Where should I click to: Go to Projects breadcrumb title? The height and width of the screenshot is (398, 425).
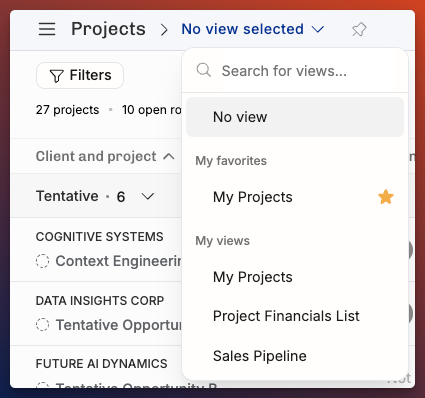(x=108, y=29)
